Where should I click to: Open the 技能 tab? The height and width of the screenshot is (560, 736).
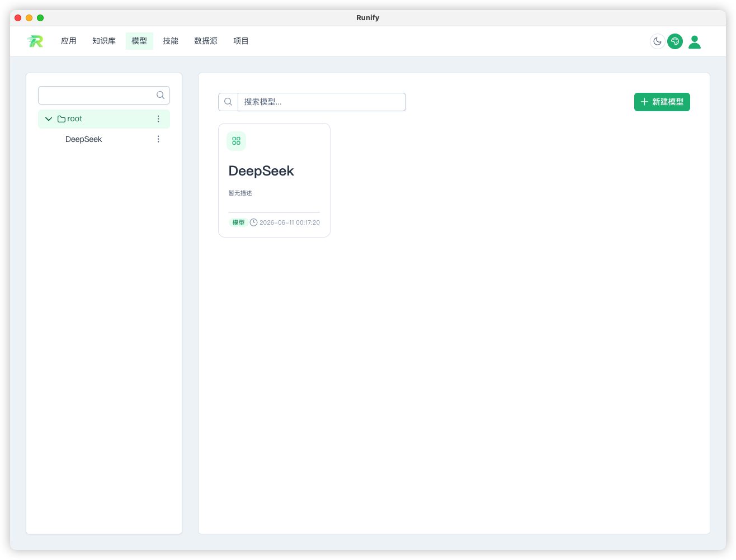tap(171, 41)
